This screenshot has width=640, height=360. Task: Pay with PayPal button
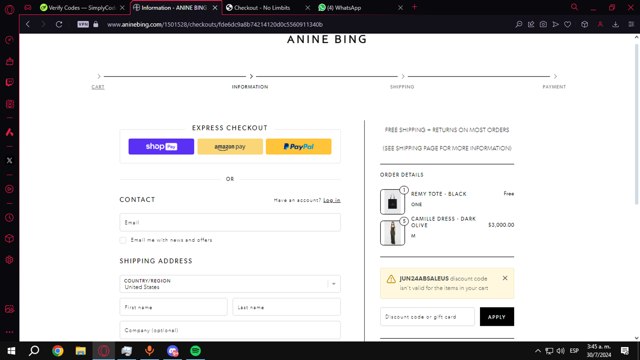299,147
